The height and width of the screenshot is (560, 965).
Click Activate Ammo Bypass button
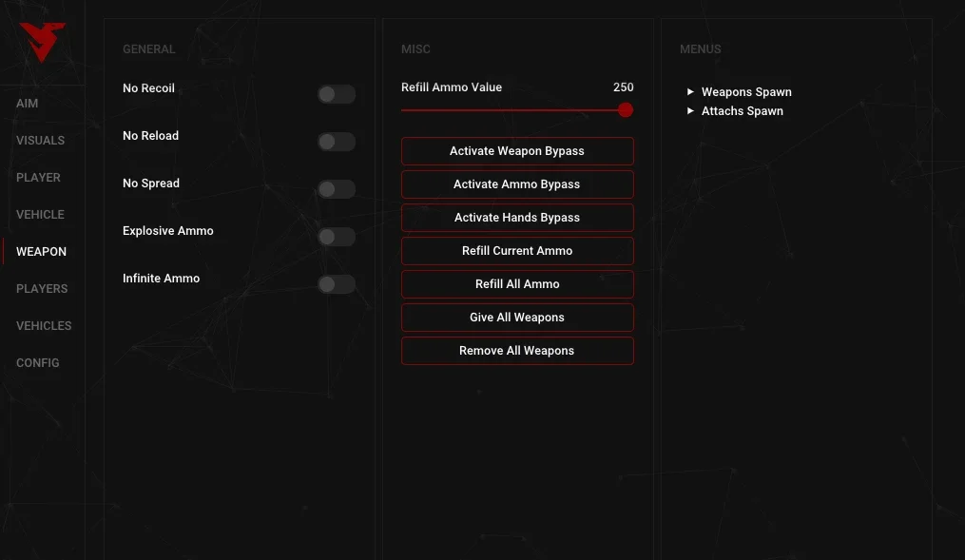point(517,184)
